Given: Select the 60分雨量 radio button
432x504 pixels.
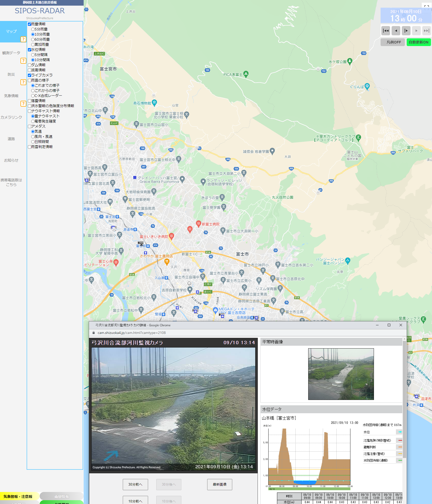Looking at the screenshot, I should click(33, 39).
